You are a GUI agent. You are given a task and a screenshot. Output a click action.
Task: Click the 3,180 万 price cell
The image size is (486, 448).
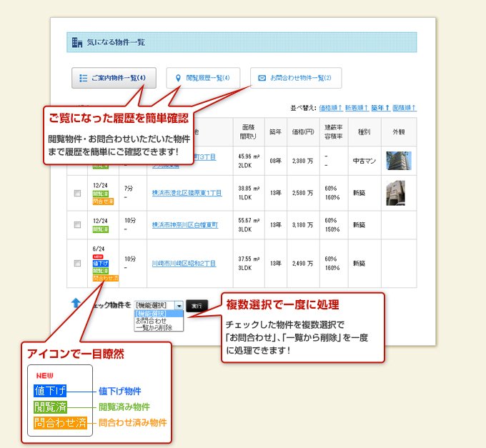303,225
